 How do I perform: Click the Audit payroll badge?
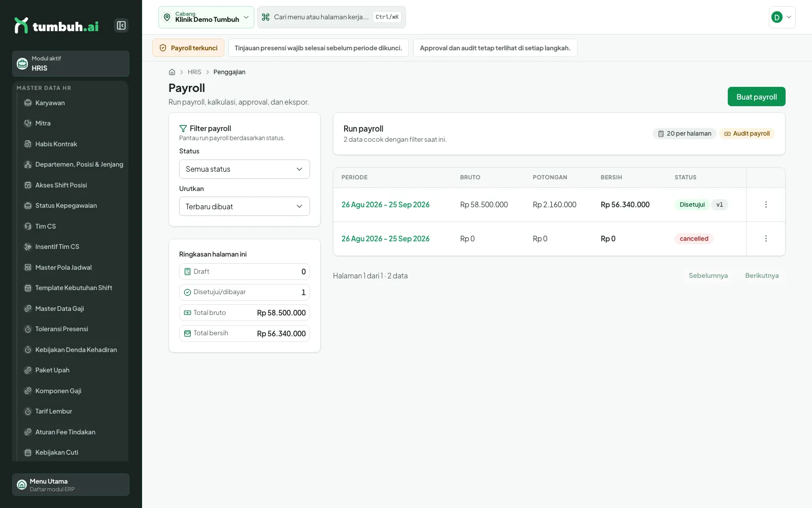click(x=747, y=134)
